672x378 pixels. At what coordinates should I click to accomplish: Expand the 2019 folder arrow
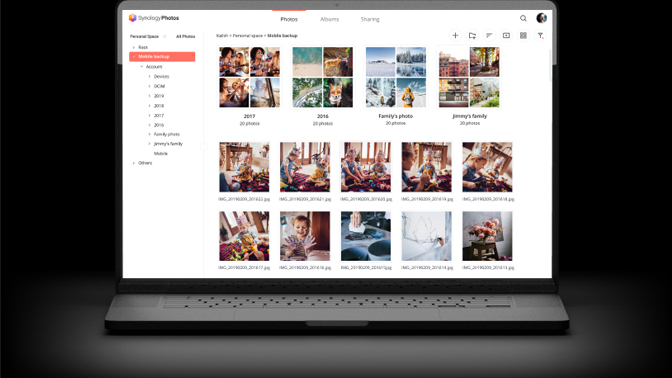(150, 96)
